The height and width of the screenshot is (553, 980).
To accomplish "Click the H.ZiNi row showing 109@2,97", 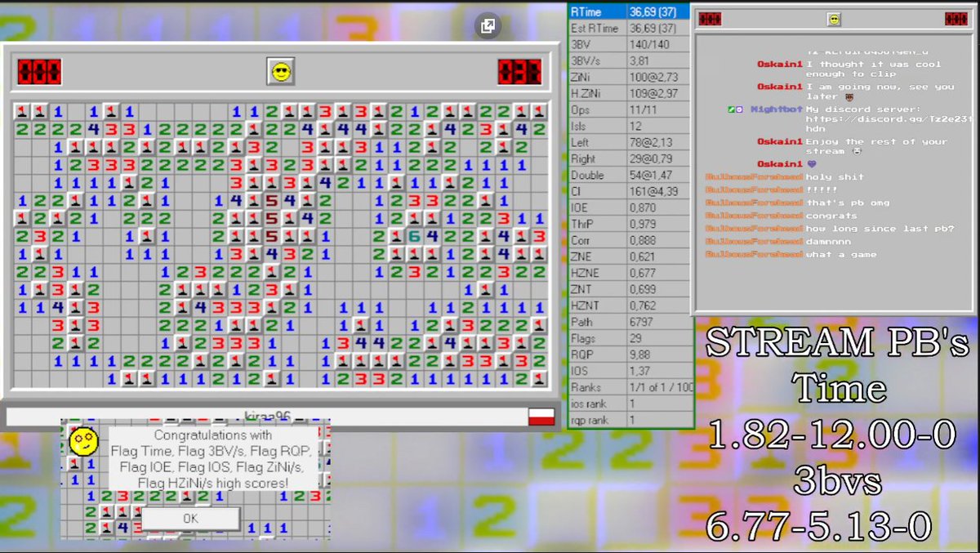I will pyautogui.click(x=630, y=93).
